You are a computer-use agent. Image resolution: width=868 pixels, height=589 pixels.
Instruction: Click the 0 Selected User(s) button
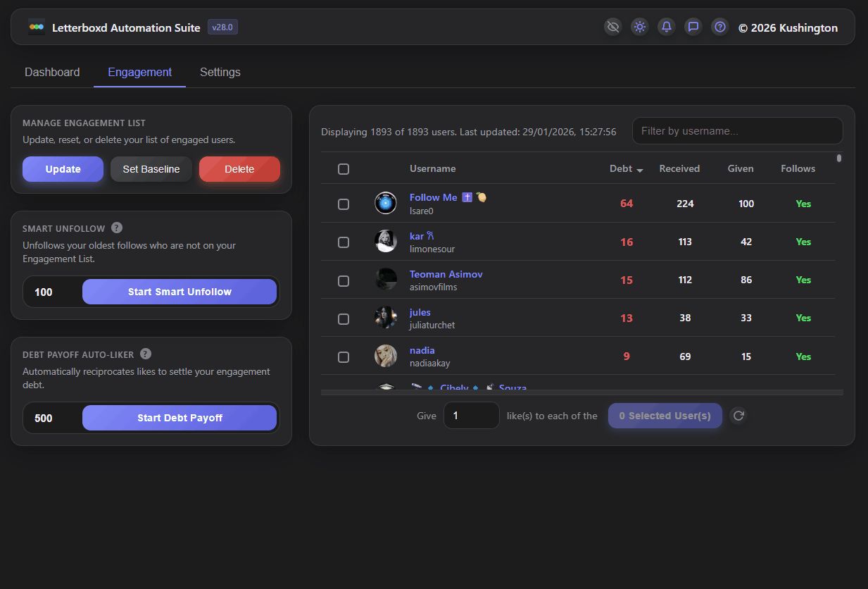(665, 416)
